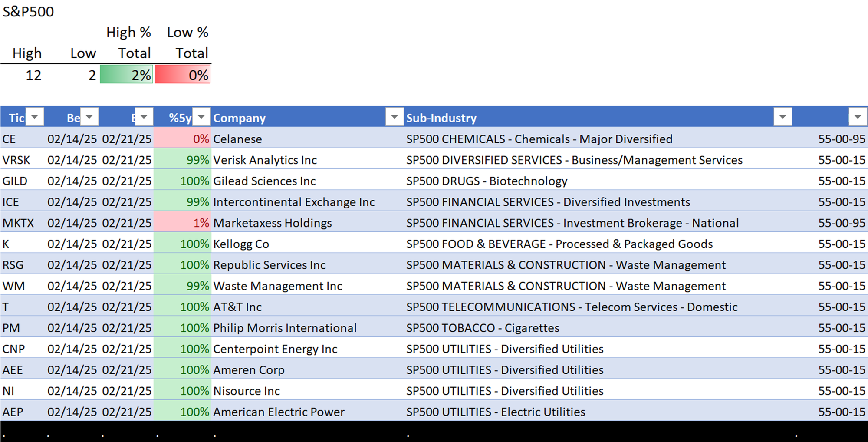Open the filter dropdown left of %5y header
This screenshot has width=868, height=442.
tap(144, 117)
